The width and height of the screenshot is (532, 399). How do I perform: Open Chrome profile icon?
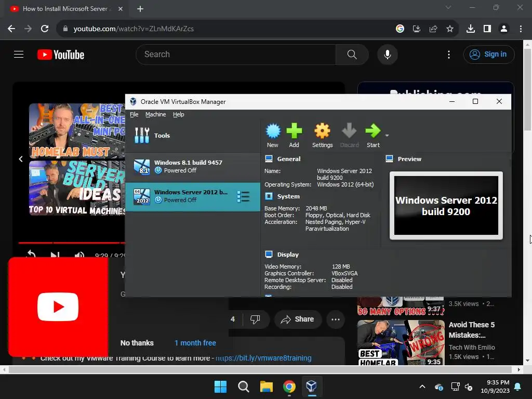tap(504, 29)
